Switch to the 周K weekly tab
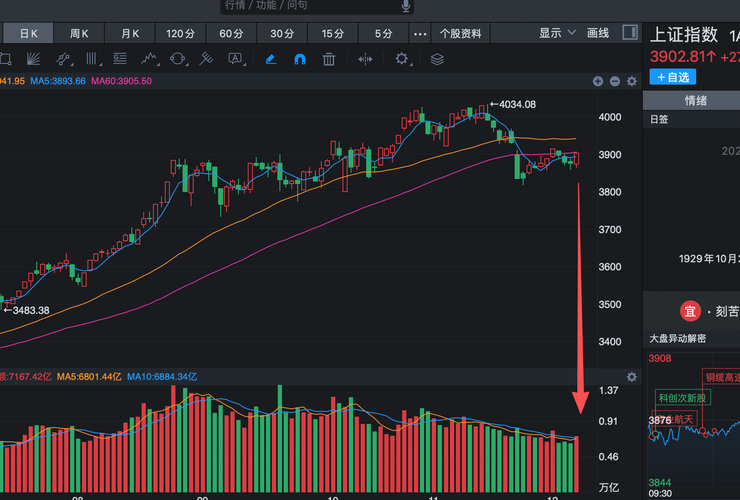740x500 pixels. (x=79, y=33)
